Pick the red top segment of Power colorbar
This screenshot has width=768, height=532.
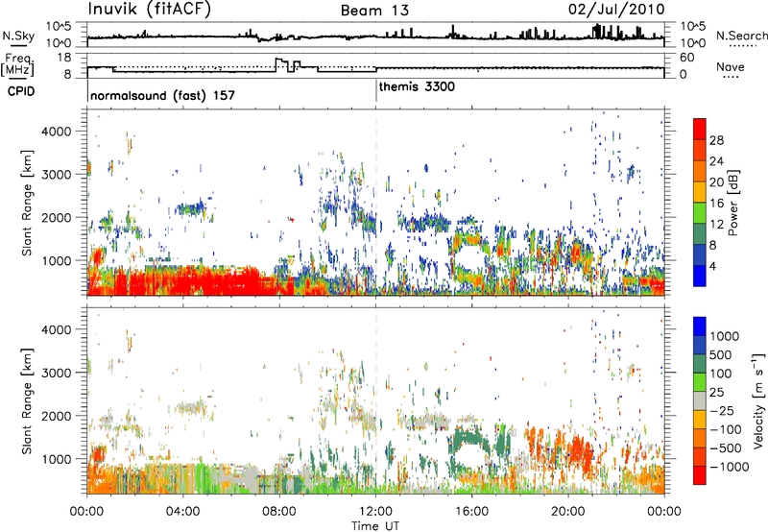click(x=700, y=129)
